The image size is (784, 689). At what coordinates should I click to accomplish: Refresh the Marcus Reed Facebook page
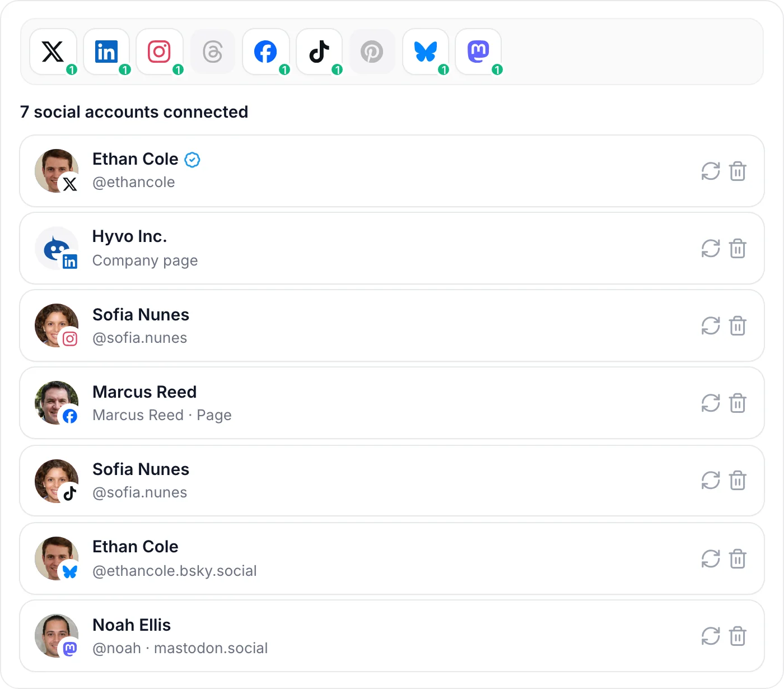pos(711,403)
